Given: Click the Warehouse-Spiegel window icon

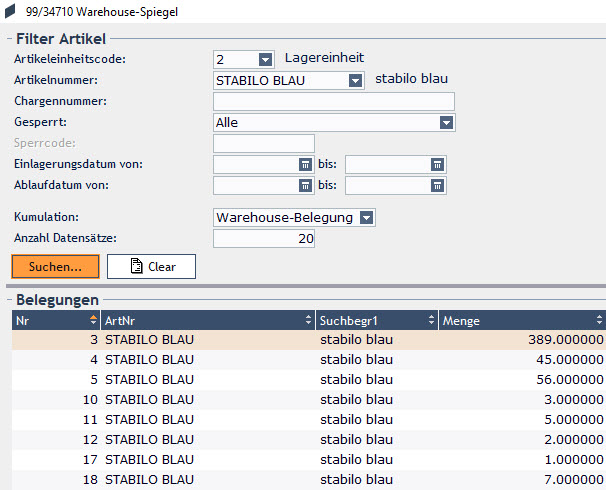Looking at the screenshot, I should [10, 11].
